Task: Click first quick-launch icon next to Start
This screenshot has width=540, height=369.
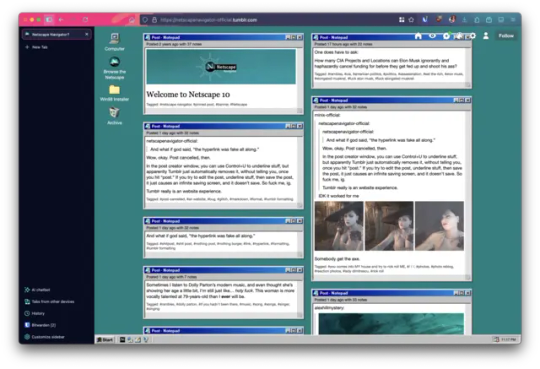Action: (122, 340)
